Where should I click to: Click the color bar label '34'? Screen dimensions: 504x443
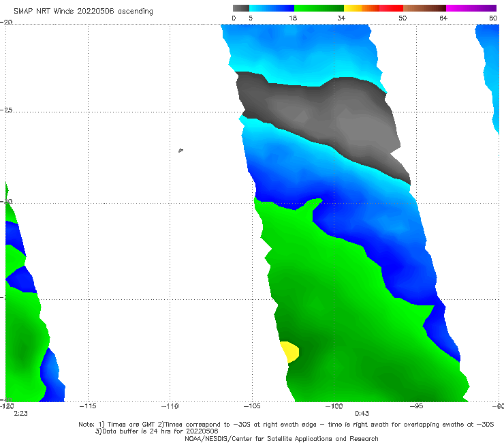click(x=341, y=18)
